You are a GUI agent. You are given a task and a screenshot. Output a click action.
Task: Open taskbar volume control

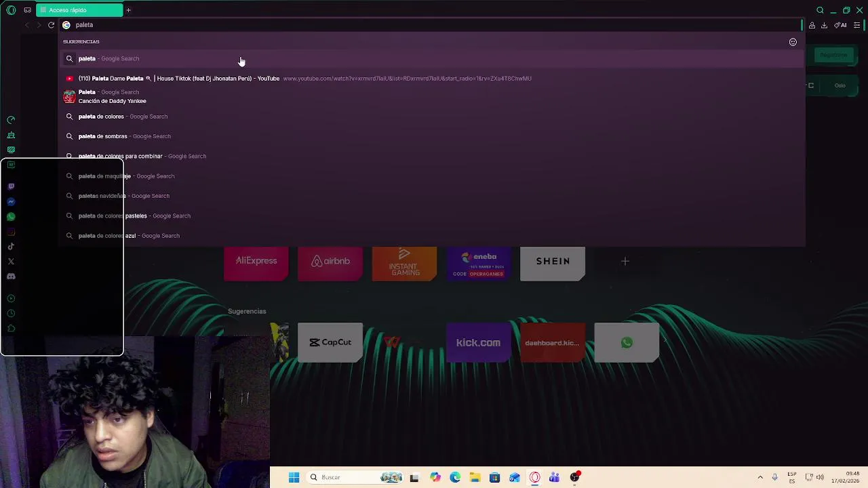820,477
